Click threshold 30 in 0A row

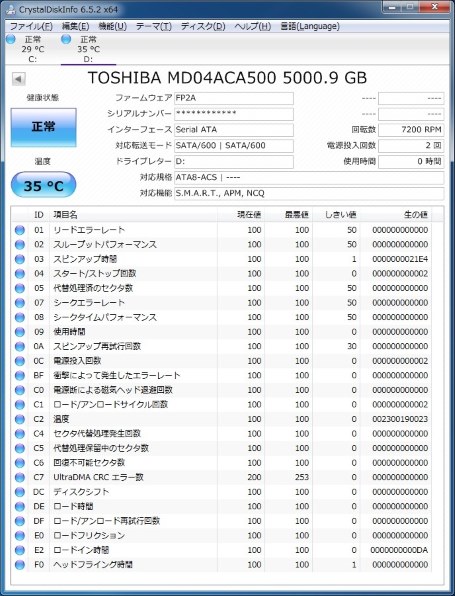pos(352,346)
